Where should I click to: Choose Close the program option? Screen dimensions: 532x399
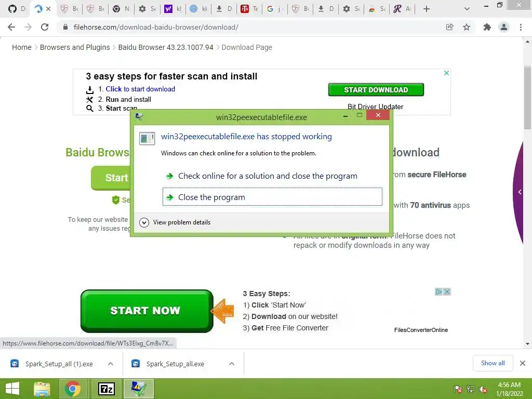272,197
